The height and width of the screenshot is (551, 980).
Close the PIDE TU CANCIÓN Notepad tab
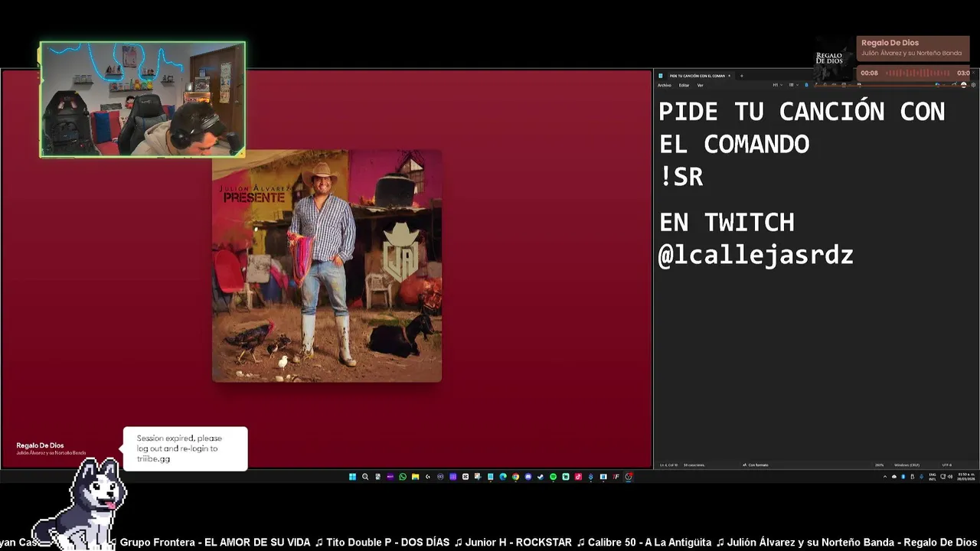(x=729, y=76)
